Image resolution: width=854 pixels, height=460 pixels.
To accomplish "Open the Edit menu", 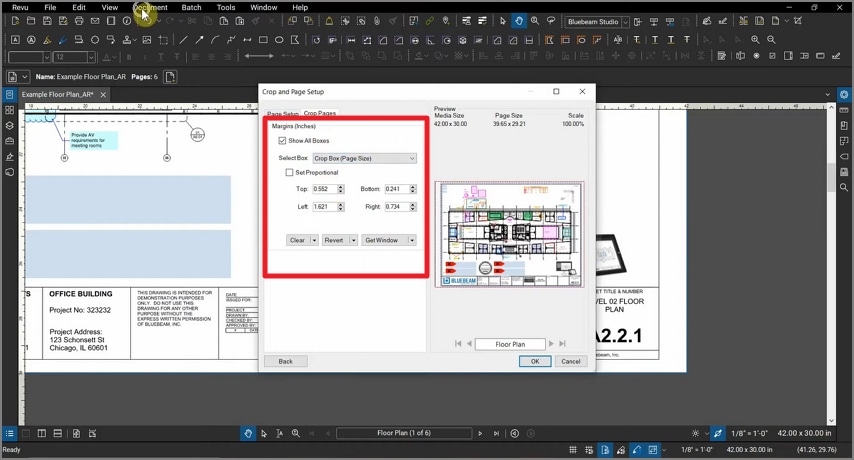I will pos(79,7).
